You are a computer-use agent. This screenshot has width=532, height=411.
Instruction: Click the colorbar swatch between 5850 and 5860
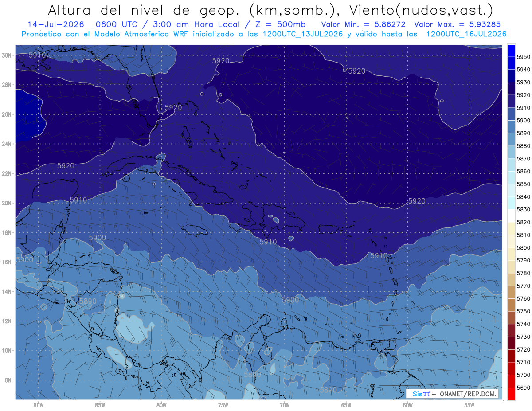tap(511, 178)
